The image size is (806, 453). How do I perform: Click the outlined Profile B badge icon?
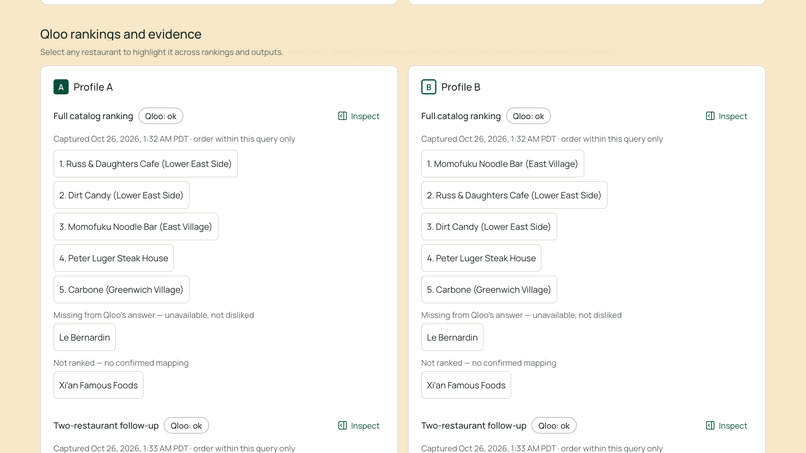[428, 87]
